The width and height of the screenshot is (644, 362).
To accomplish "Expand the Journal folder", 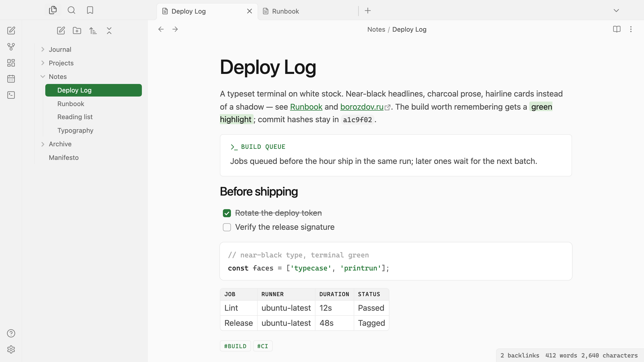I will coord(43,50).
